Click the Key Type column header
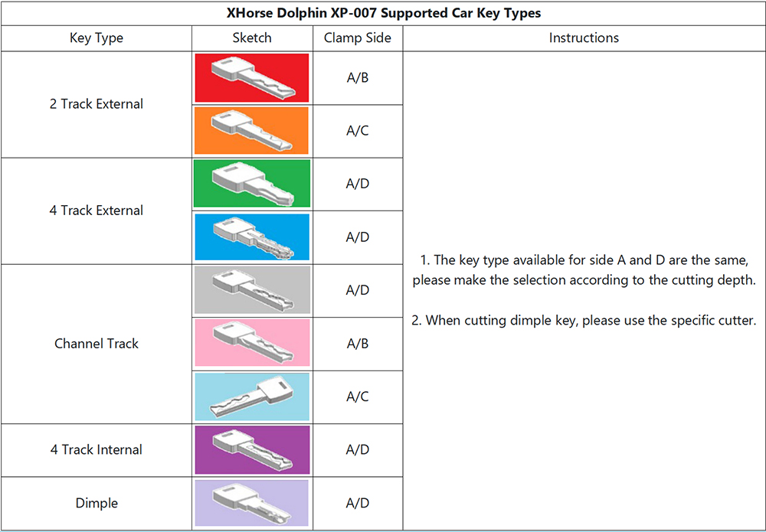This screenshot has width=766, height=532. (x=97, y=38)
